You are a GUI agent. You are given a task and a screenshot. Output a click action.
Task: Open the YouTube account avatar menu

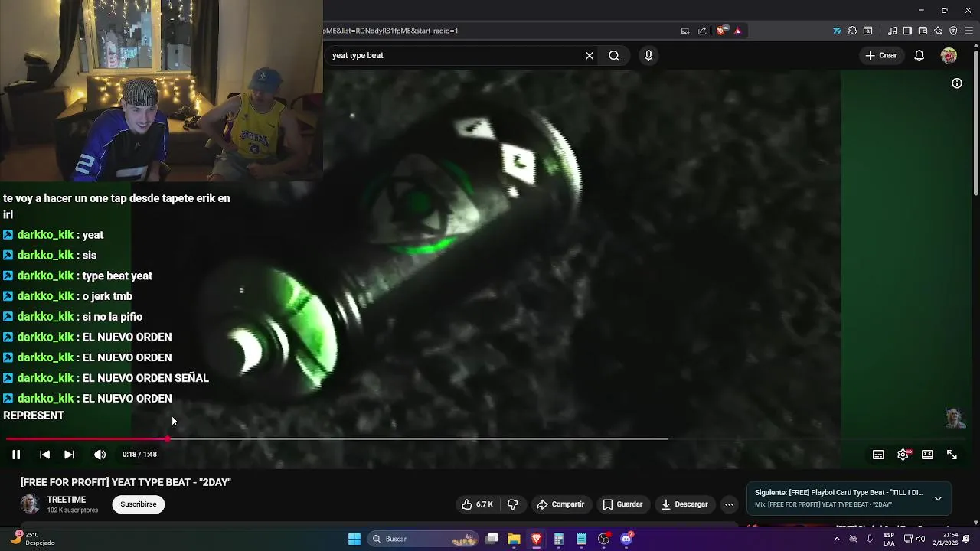tap(949, 56)
